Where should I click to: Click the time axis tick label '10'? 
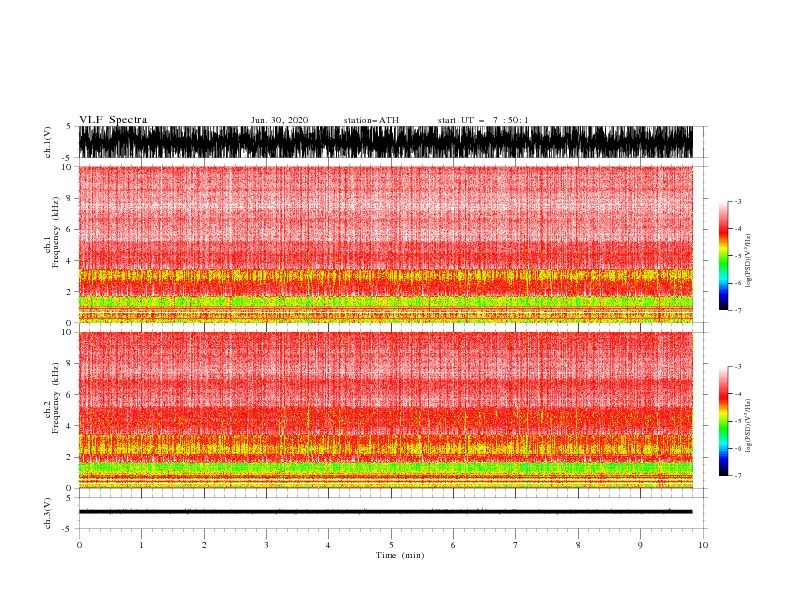[703, 545]
